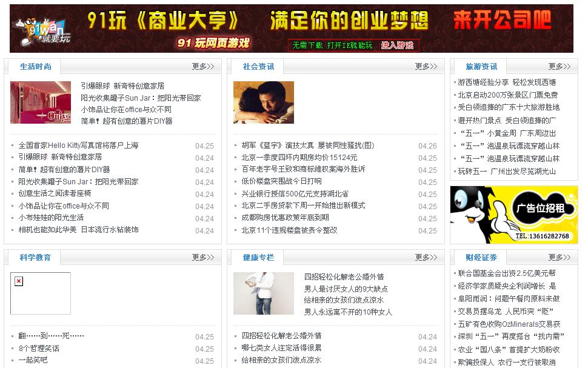Click 更多>> in 社会资讯 section
Image resolution: width=588 pixels, height=368 pixels.
(x=426, y=67)
